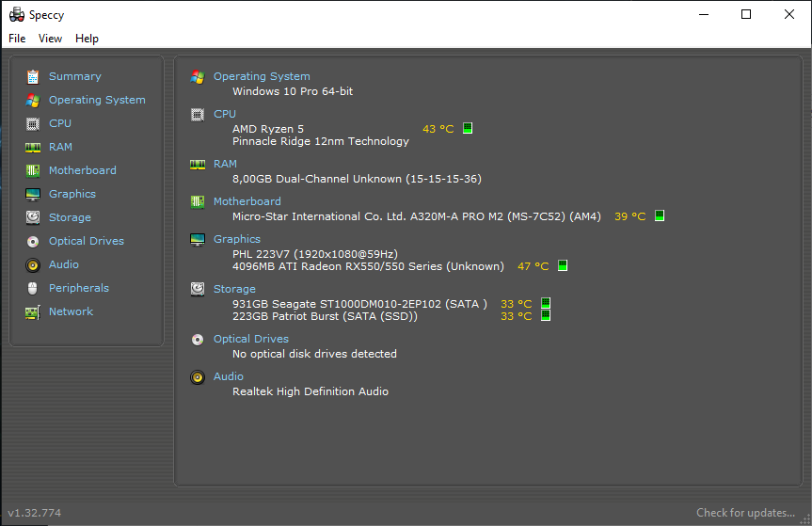Click the Graphics monitor icon in main panel

tap(198, 240)
